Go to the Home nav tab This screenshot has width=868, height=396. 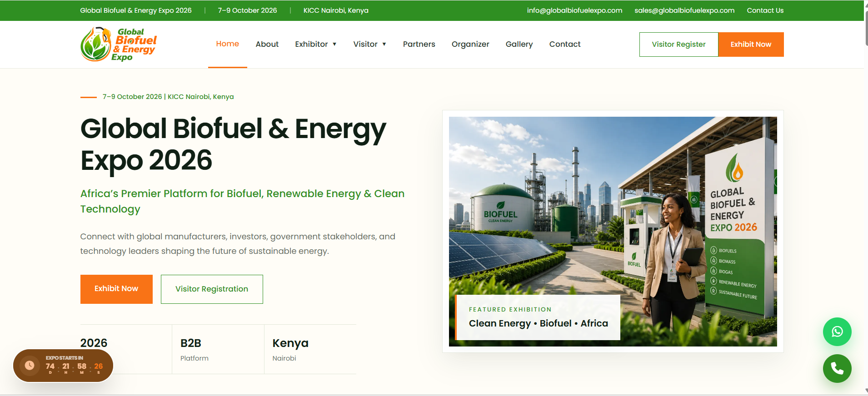(x=227, y=44)
